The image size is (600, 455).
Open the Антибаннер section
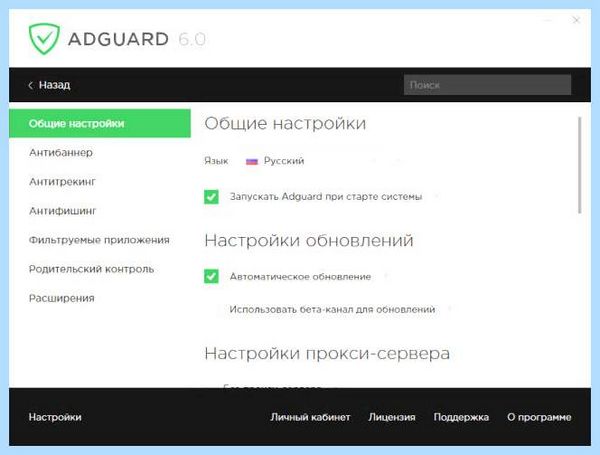point(61,153)
